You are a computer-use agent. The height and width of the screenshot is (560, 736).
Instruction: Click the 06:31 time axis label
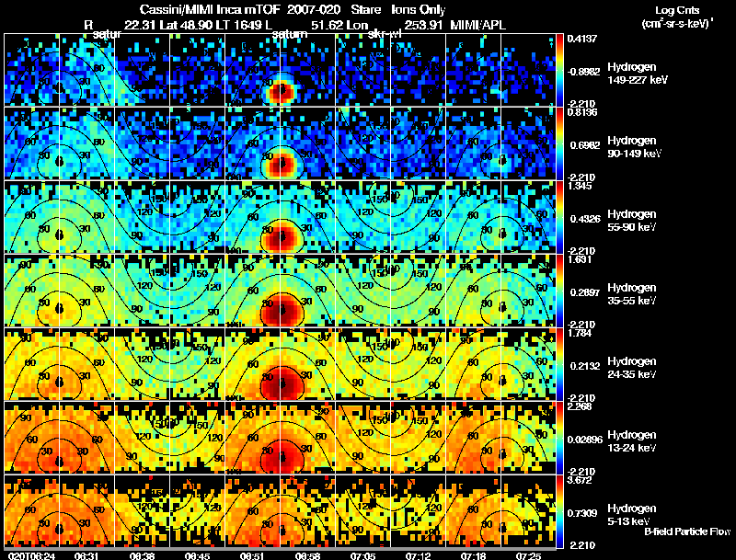[86, 556]
